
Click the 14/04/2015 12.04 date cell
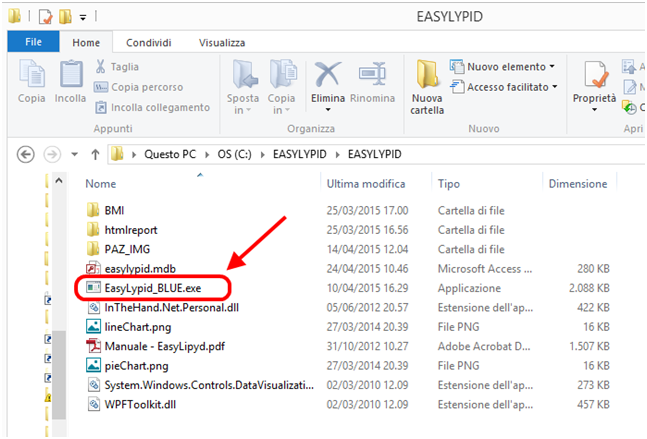click(367, 249)
